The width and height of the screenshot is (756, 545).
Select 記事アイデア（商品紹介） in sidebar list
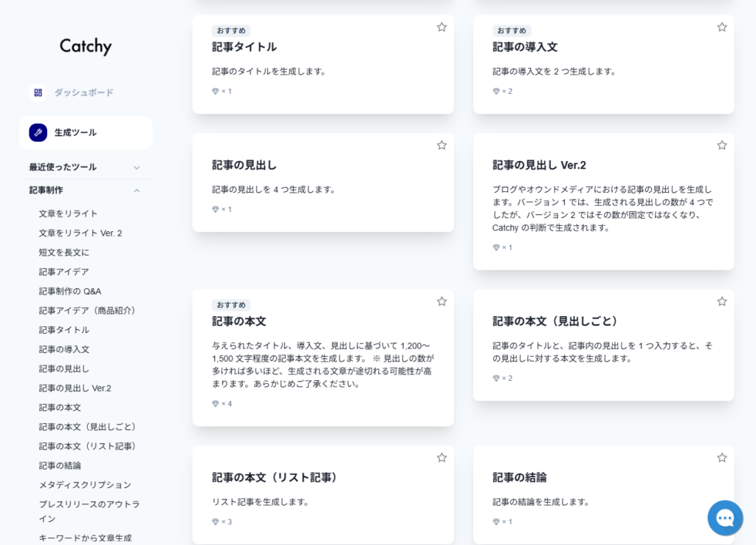(87, 310)
